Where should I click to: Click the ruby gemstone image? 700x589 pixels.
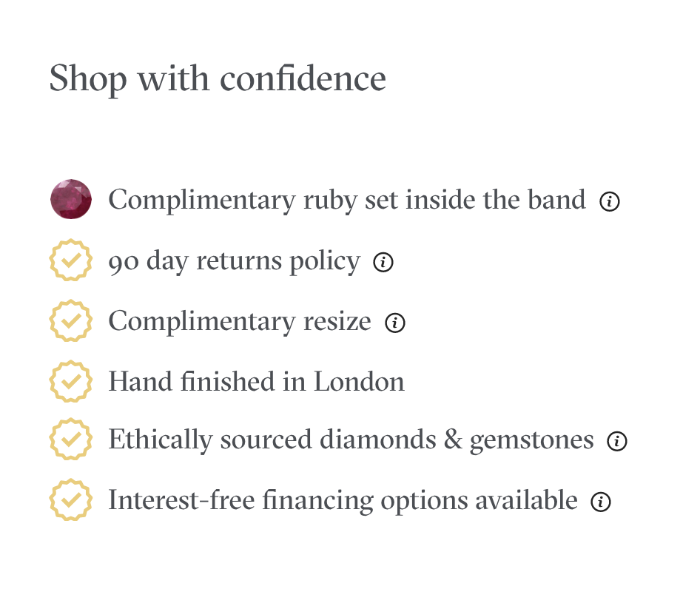pyautogui.click(x=71, y=199)
